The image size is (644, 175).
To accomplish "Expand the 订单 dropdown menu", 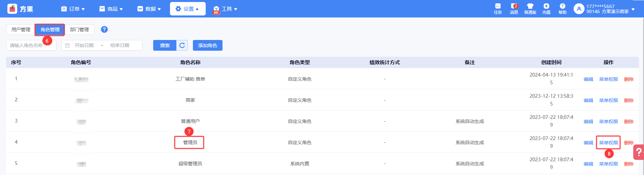I will [73, 9].
